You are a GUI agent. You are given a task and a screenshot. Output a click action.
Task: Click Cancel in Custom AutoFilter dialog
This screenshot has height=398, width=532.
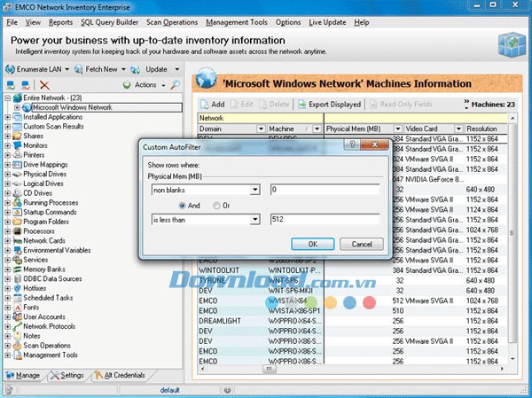[x=362, y=245]
